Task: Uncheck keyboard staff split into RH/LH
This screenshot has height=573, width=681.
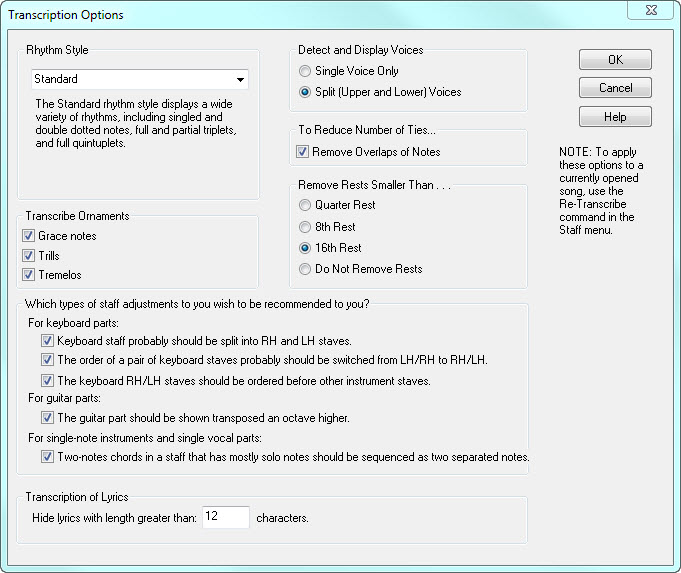Action: pyautogui.click(x=48, y=341)
